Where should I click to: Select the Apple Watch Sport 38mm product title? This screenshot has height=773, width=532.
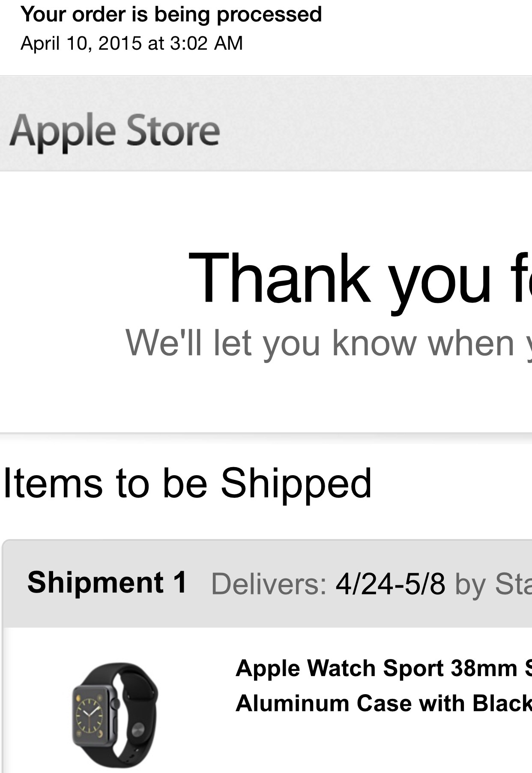(x=383, y=668)
